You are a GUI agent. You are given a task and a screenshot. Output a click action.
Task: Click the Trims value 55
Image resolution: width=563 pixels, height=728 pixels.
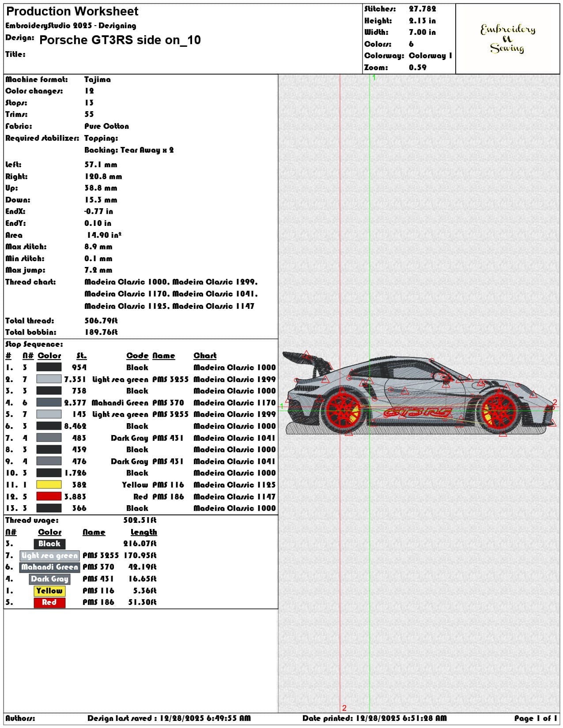click(89, 114)
